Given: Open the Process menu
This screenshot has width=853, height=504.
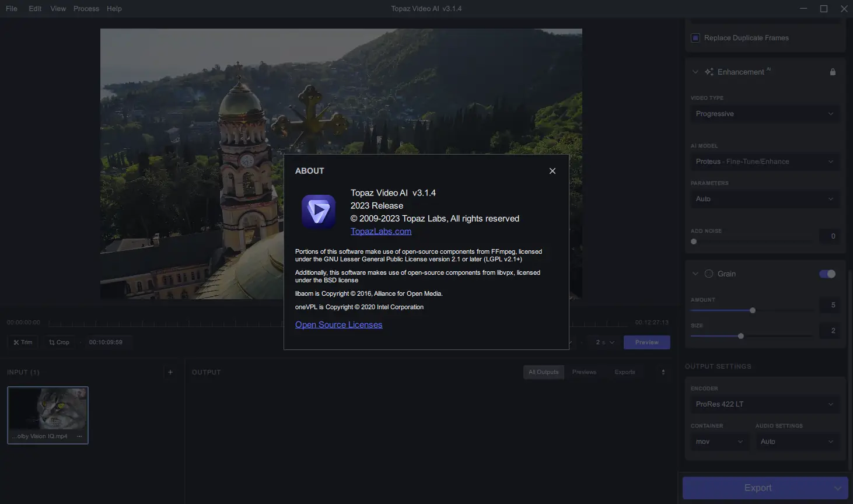Looking at the screenshot, I should coord(86,9).
